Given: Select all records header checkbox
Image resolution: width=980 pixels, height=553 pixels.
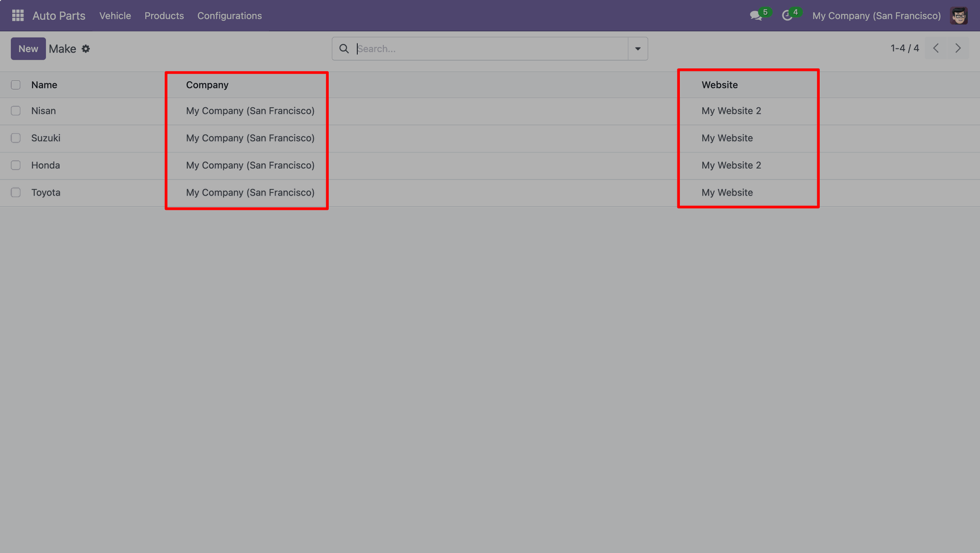Looking at the screenshot, I should [16, 85].
